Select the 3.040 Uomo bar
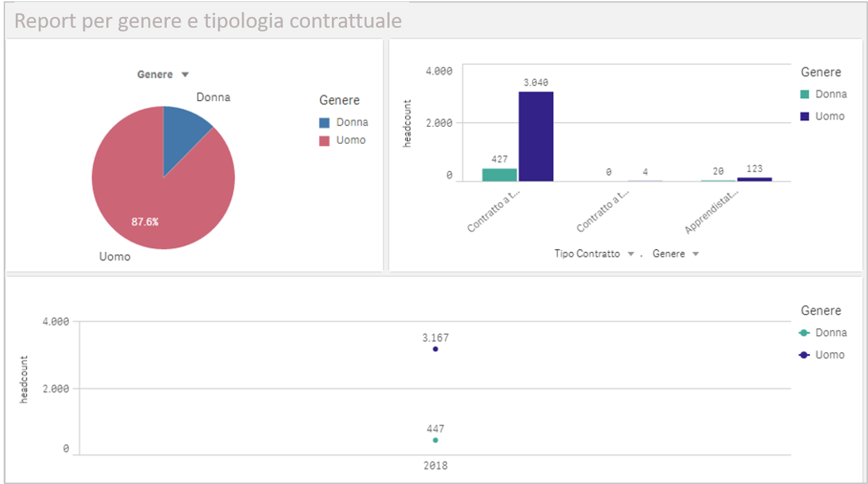The image size is (868, 484). pos(536,137)
